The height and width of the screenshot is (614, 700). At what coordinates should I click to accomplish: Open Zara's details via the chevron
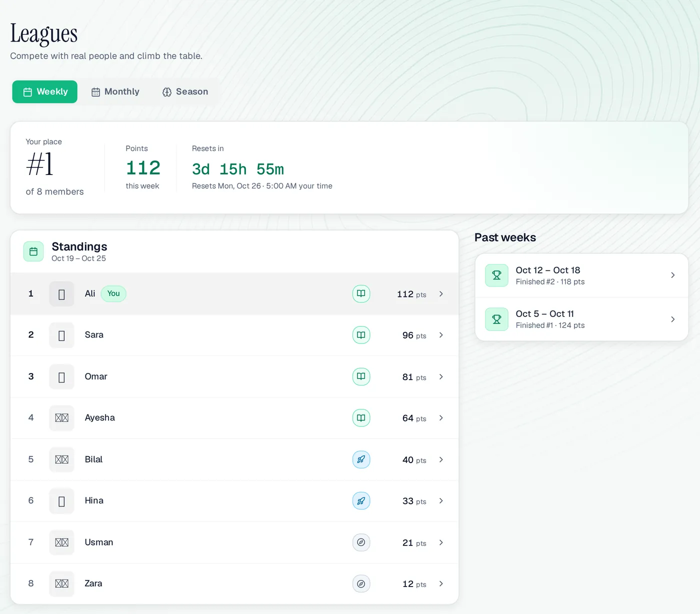(x=441, y=583)
